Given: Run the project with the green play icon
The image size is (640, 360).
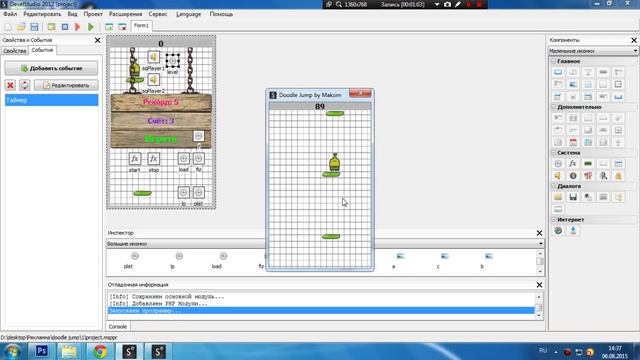Looking at the screenshot, I should (x=91, y=27).
